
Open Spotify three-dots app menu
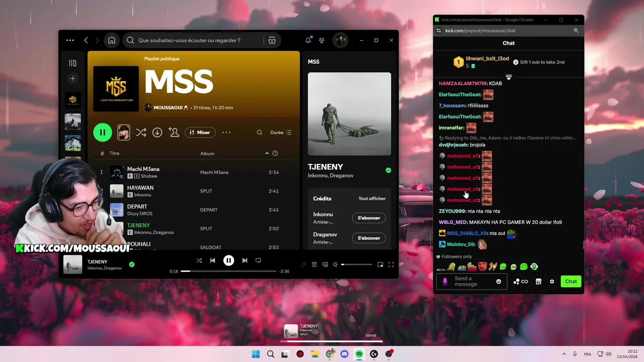coord(70,40)
